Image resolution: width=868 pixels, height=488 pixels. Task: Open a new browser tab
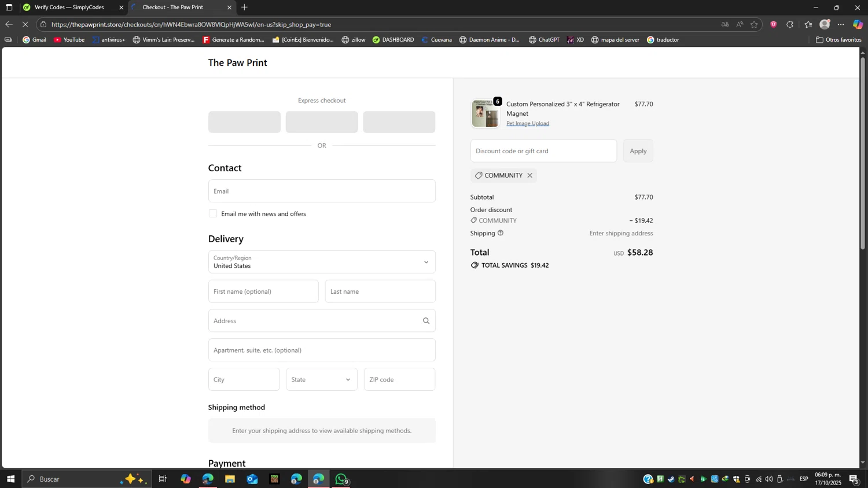[x=245, y=8]
